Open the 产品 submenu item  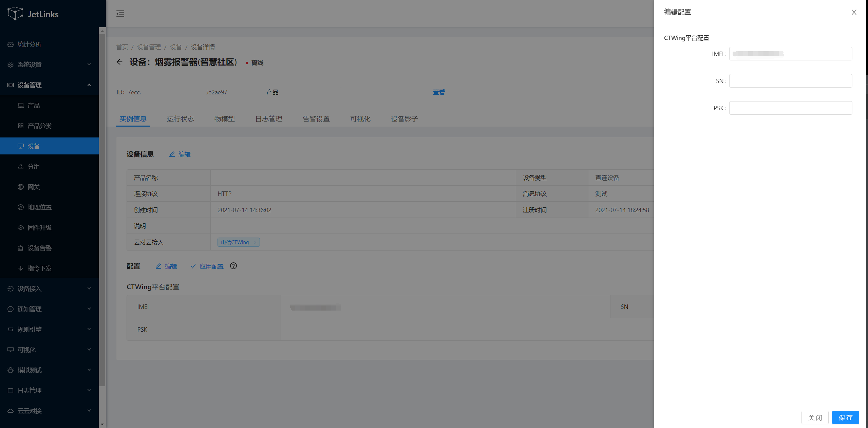(49, 105)
